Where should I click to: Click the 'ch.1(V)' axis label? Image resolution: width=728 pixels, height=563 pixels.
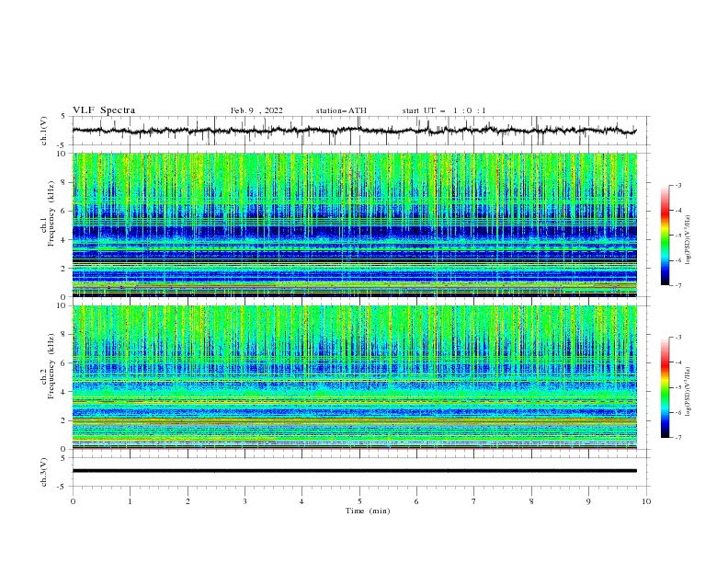44,131
